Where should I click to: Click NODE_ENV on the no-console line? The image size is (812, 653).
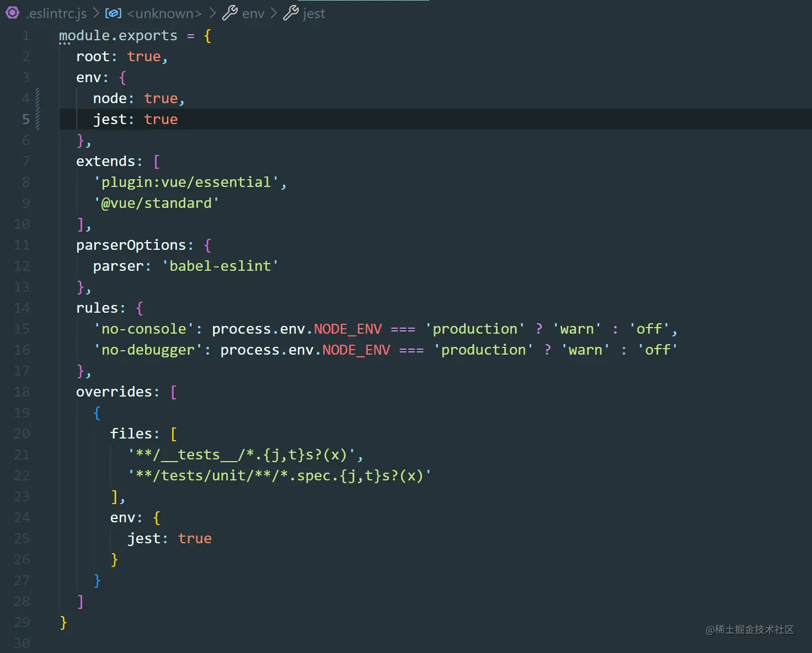[348, 329]
